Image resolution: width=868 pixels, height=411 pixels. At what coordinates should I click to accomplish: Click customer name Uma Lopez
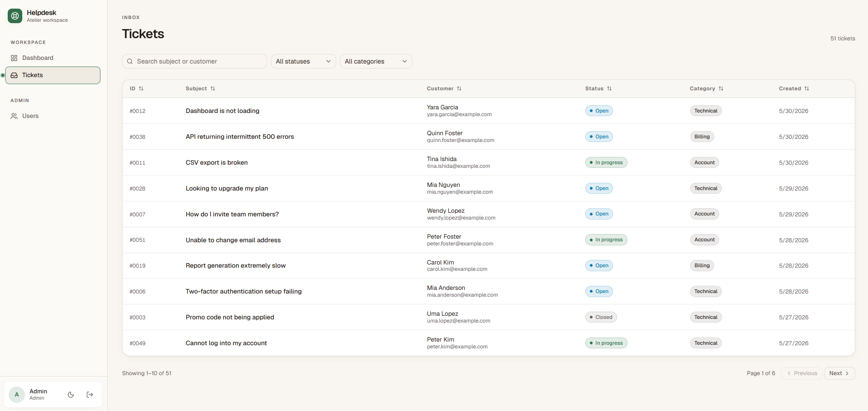coord(442,313)
